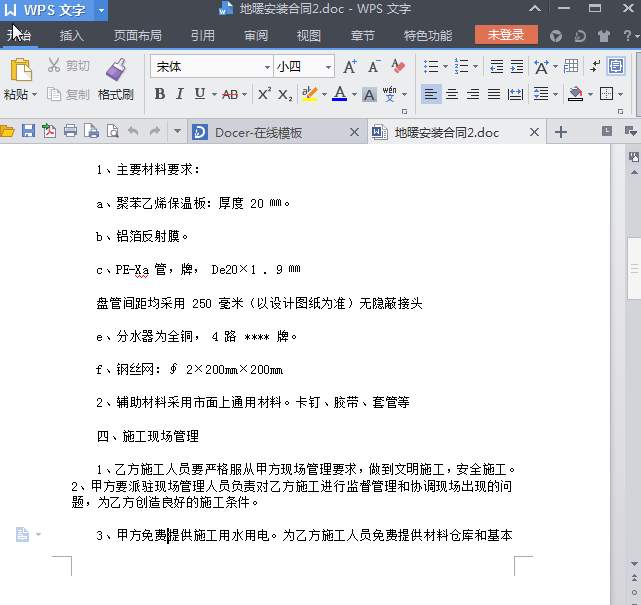Align text to the right

click(473, 94)
